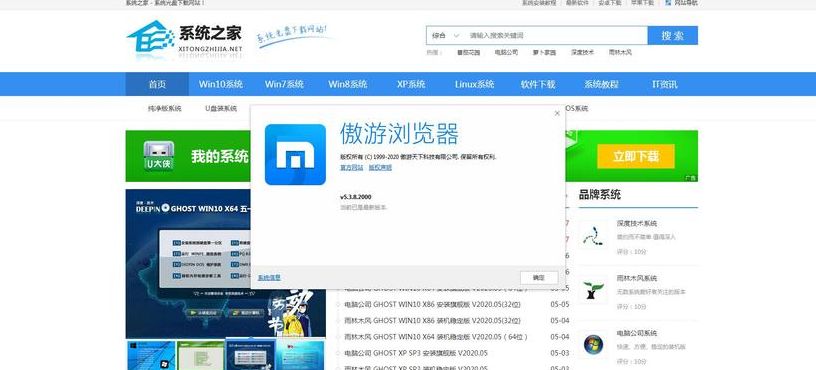
Task: Open the Linux系统 navigation tab
Action: (474, 84)
